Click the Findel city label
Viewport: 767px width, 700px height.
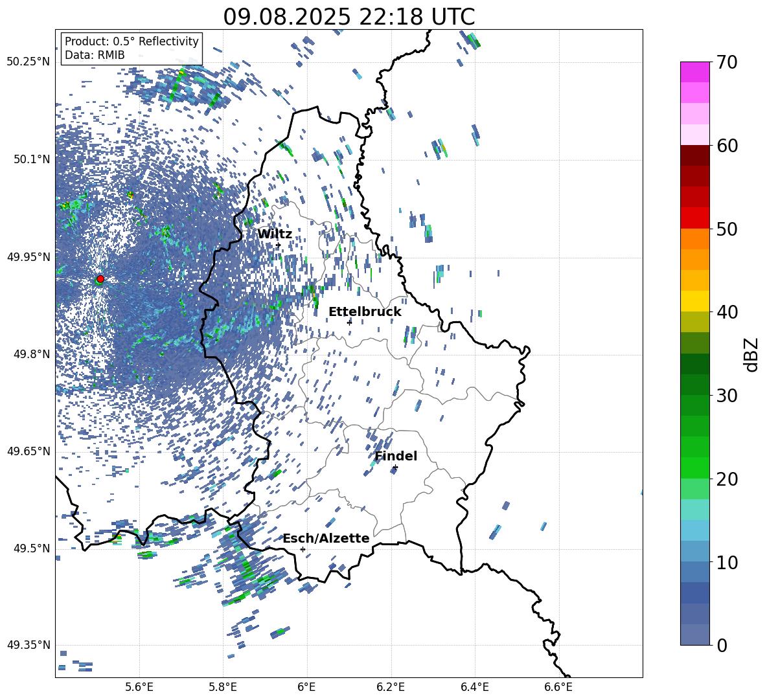396,456
